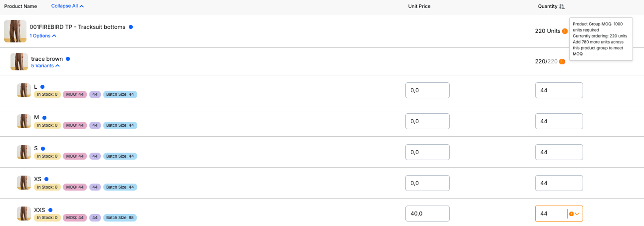Click blue dot next to size L
The width and height of the screenshot is (644, 226).
[x=42, y=87]
